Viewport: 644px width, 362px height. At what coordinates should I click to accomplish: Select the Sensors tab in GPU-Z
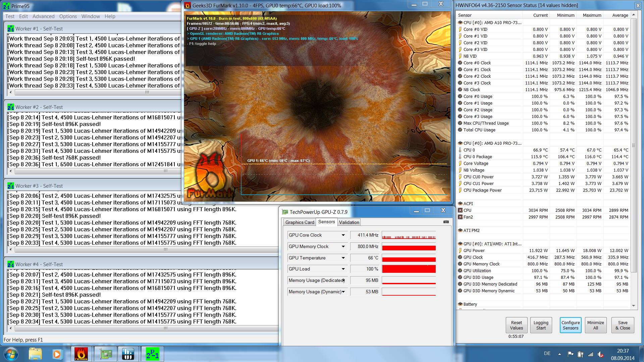click(x=327, y=222)
